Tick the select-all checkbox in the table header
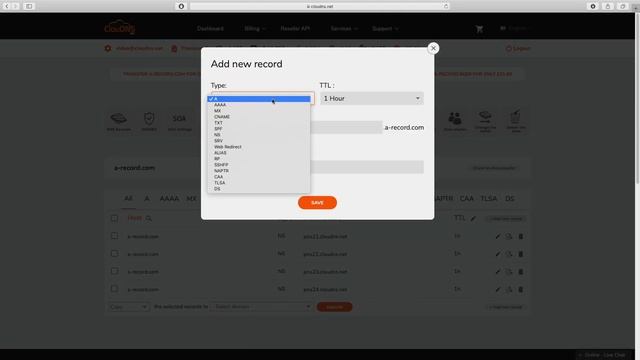 (114, 218)
